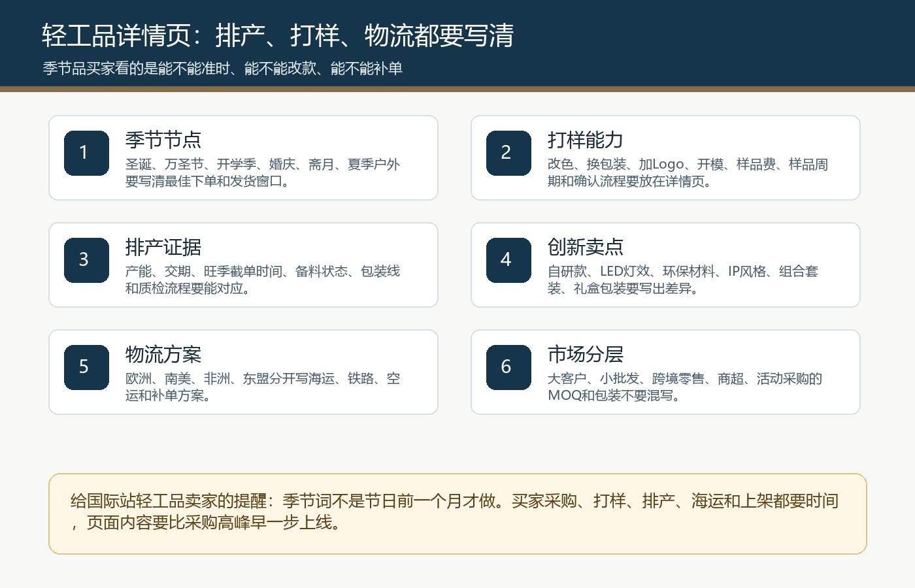Click description starting 欧洲、南美、非洲

tap(263, 387)
